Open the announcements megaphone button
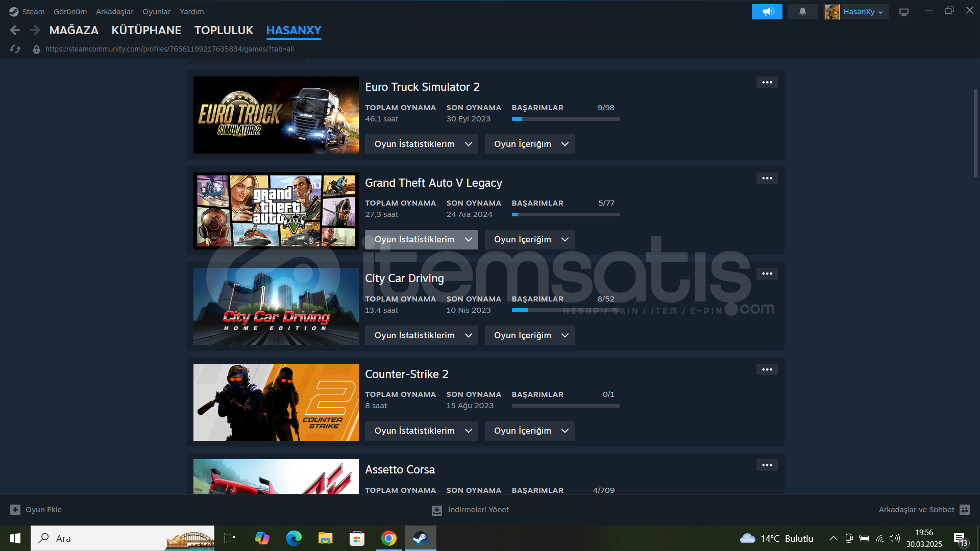980x551 pixels. tap(767, 12)
